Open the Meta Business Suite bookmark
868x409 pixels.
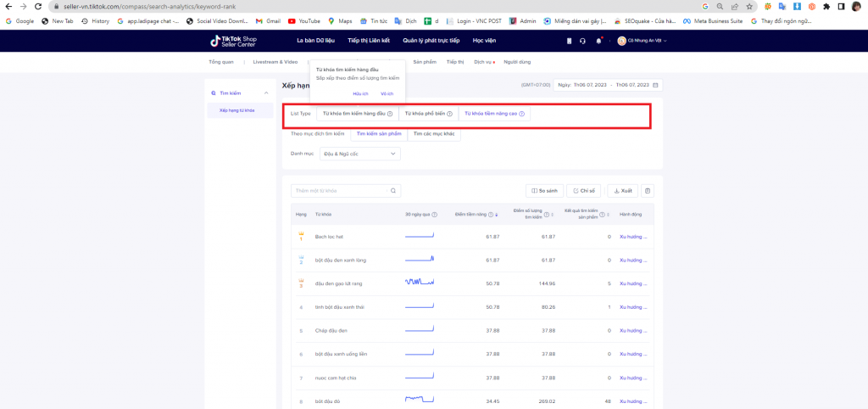pos(712,21)
